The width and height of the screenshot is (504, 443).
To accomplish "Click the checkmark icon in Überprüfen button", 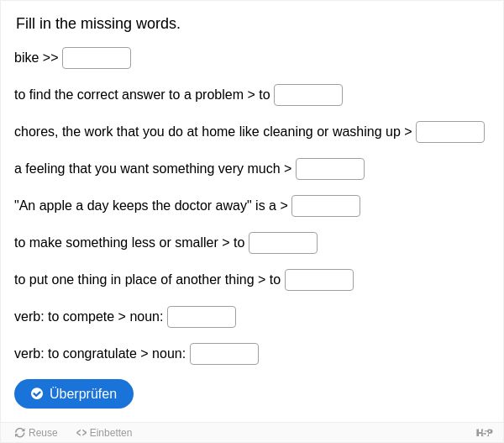I will tap(37, 393).
